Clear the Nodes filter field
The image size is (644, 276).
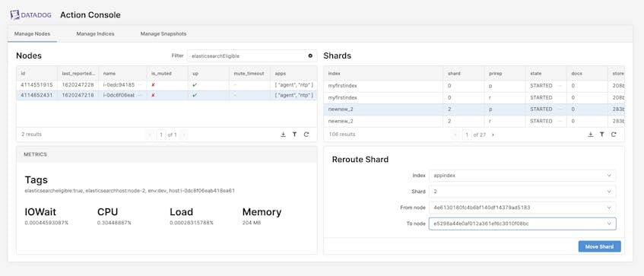(310, 56)
